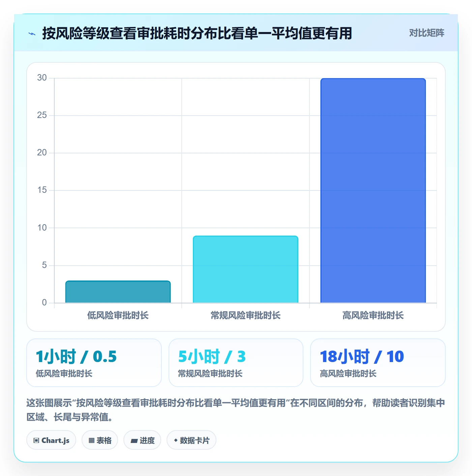Click x-axis label 常规风险审批时长
Viewport: 472px width, 476px height.
coord(245,316)
